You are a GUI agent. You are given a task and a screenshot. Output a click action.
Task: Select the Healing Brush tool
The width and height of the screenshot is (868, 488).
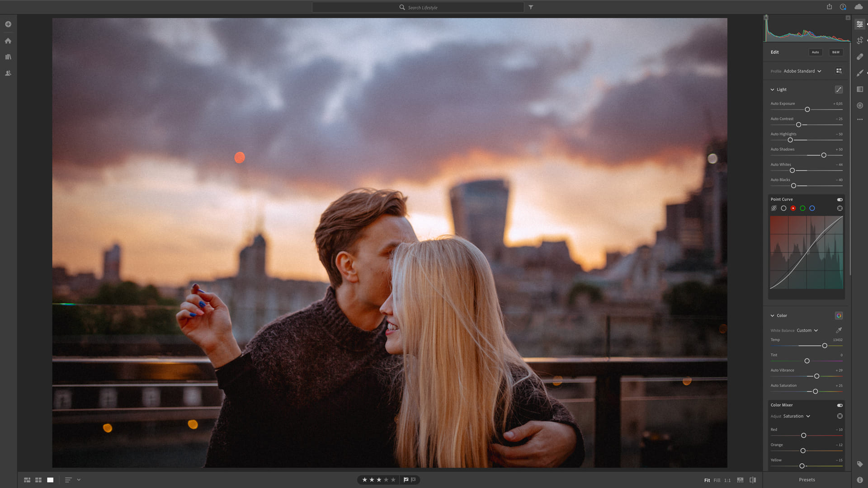(x=859, y=56)
